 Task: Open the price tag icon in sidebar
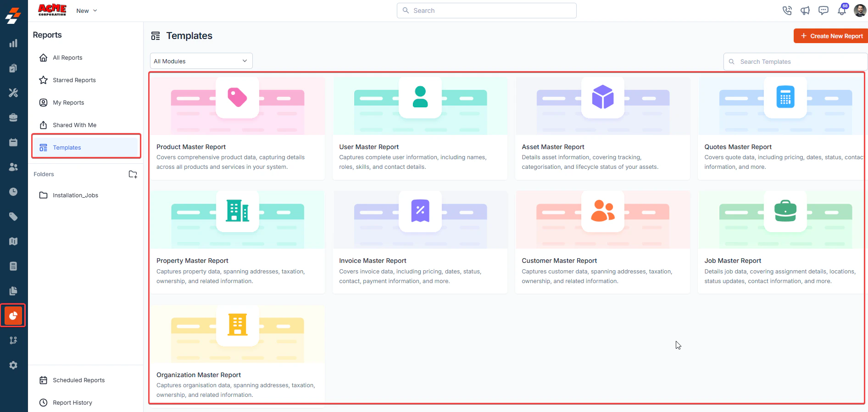(13, 217)
